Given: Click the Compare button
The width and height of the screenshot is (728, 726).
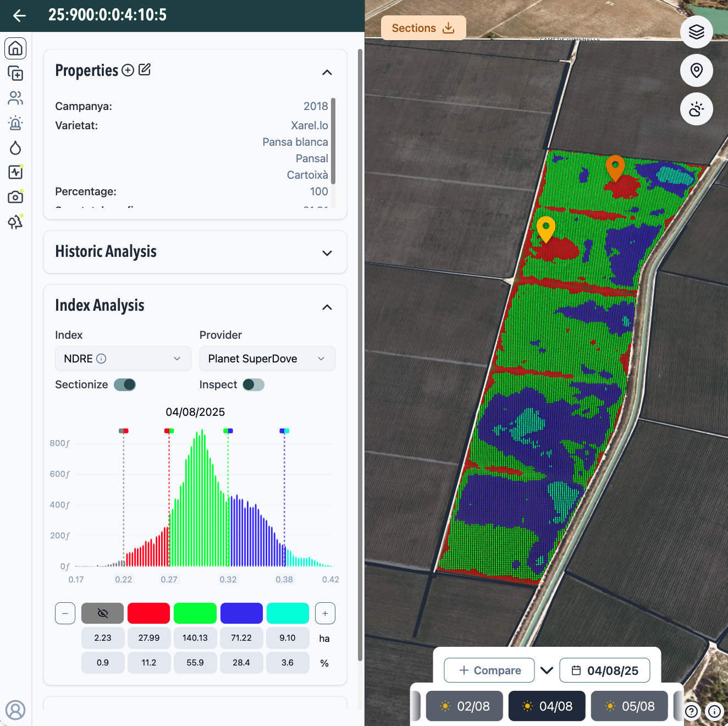Looking at the screenshot, I should pyautogui.click(x=489, y=670).
